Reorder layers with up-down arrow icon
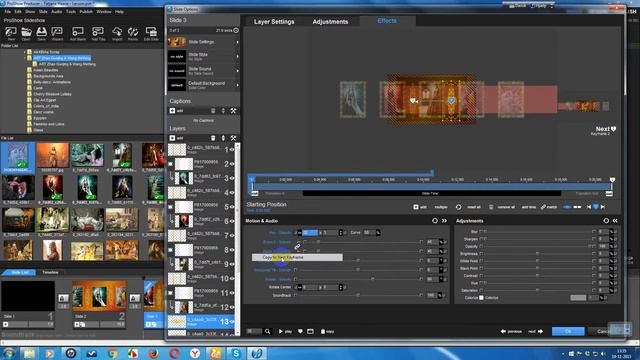 pyautogui.click(x=223, y=138)
